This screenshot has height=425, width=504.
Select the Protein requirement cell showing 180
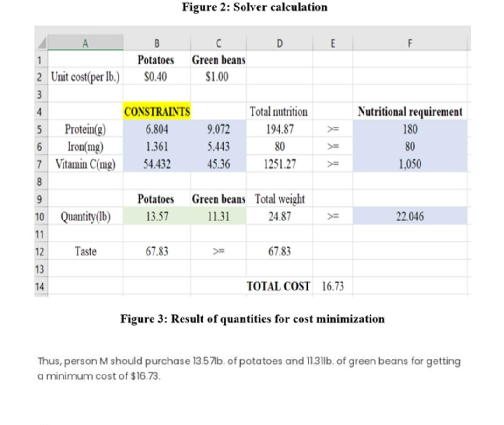coord(409,129)
